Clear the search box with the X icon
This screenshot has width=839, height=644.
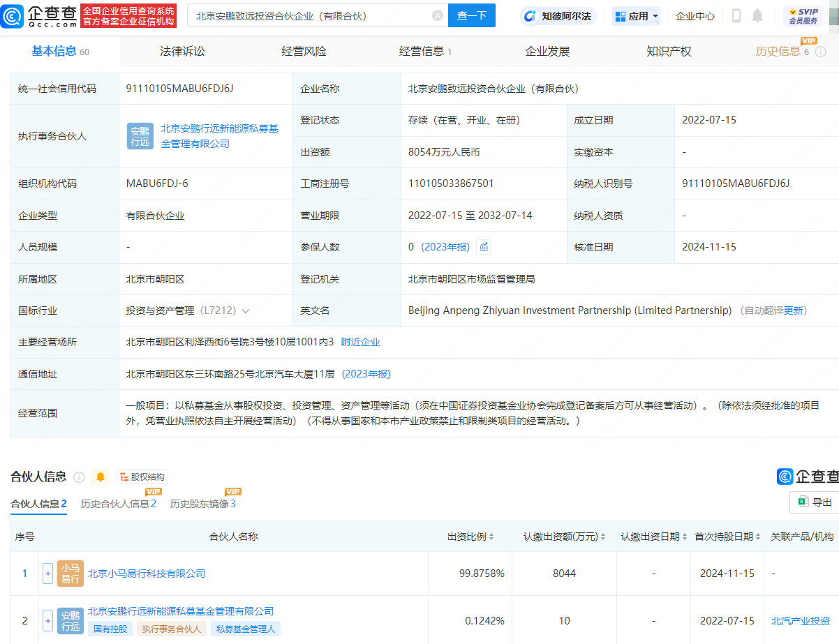coord(437,15)
